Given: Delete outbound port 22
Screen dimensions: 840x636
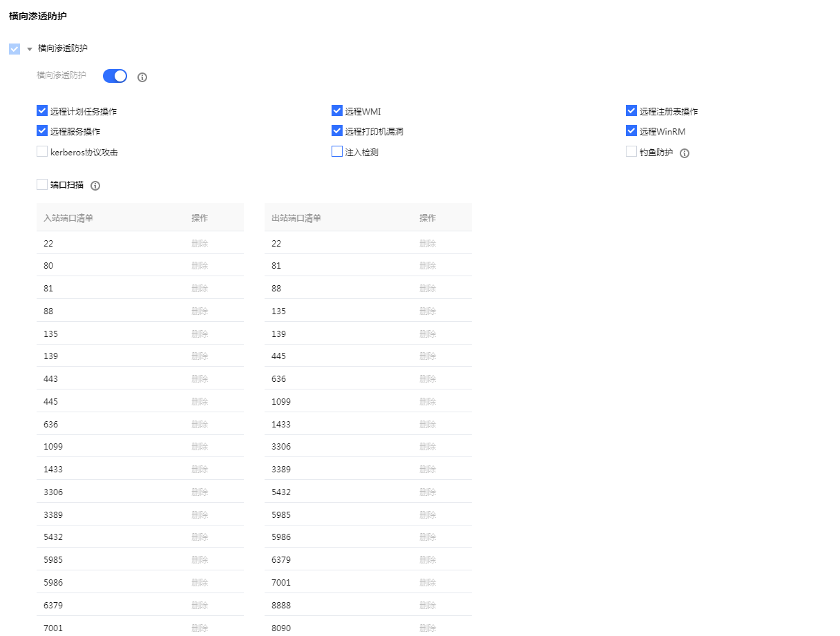Looking at the screenshot, I should tap(428, 243).
